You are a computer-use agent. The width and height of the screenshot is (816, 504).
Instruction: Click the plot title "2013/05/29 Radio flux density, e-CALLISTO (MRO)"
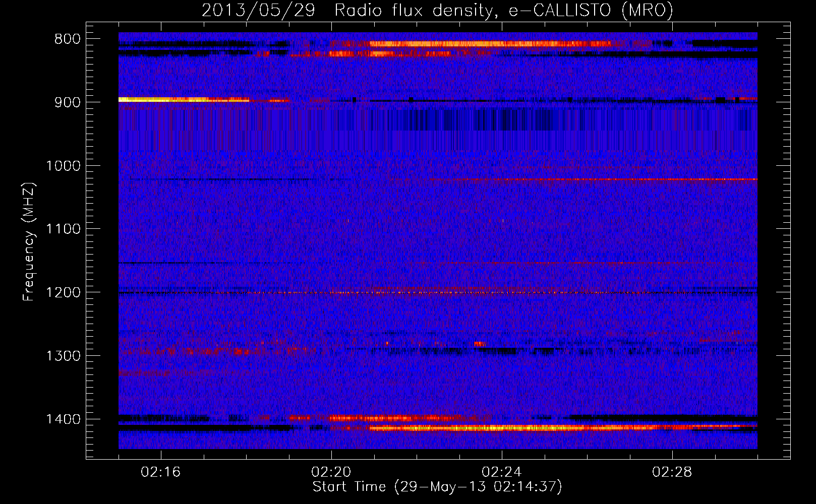437,10
